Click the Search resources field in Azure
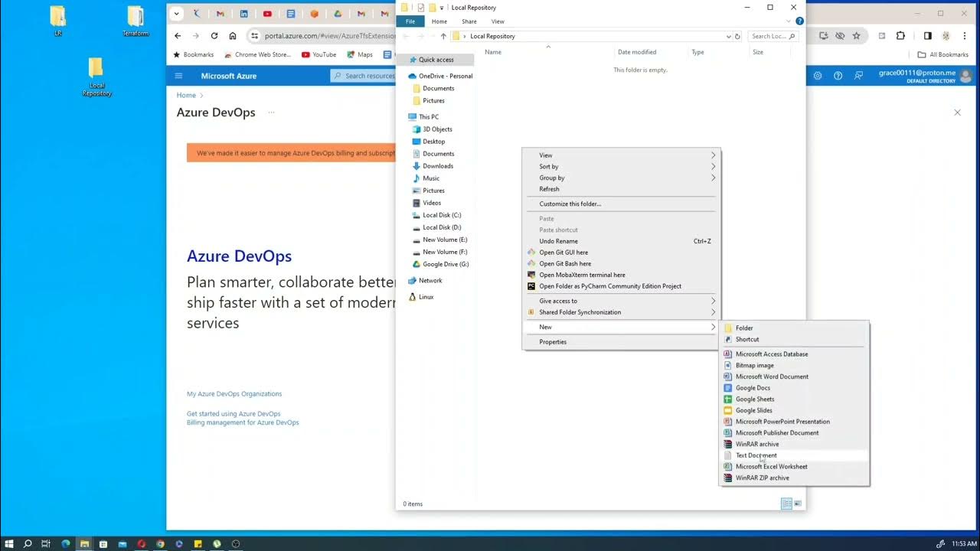Screen dimensions: 980x551 [364, 76]
